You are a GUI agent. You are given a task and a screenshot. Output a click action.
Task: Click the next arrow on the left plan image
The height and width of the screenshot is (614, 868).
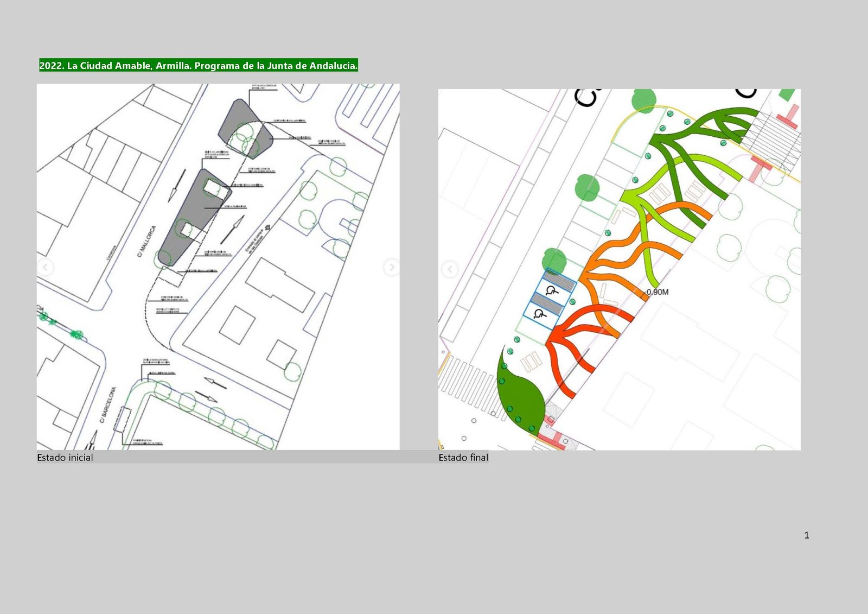[x=391, y=267]
